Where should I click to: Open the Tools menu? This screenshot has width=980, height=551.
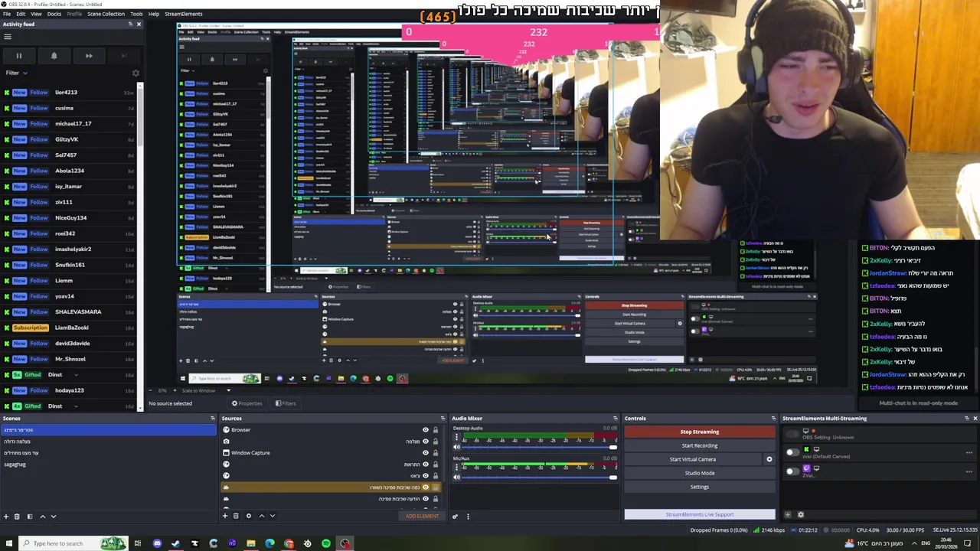pos(136,14)
